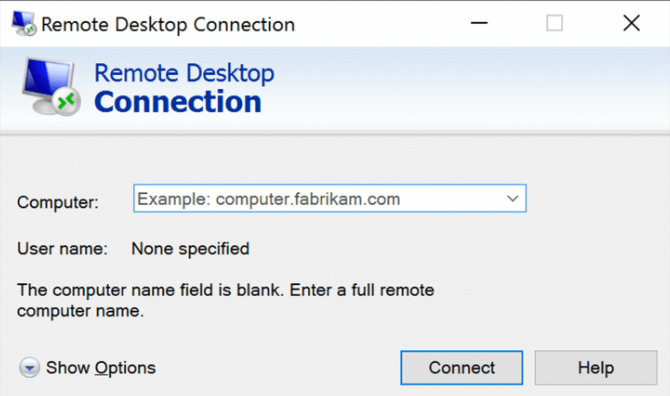
Task: Click the Computer: field label
Action: click(x=58, y=202)
